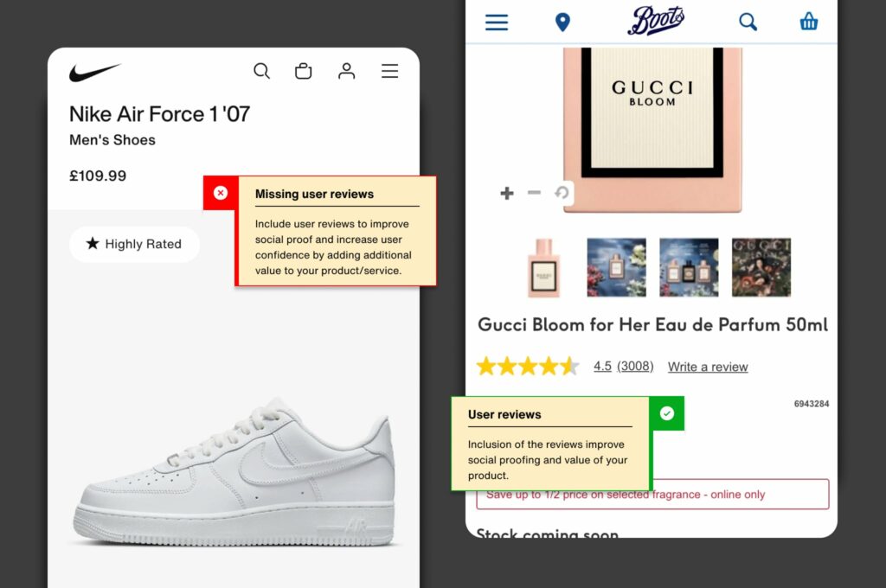Open the search magnifier on the Boots page
Image resolution: width=886 pixels, height=588 pixels.
click(748, 22)
